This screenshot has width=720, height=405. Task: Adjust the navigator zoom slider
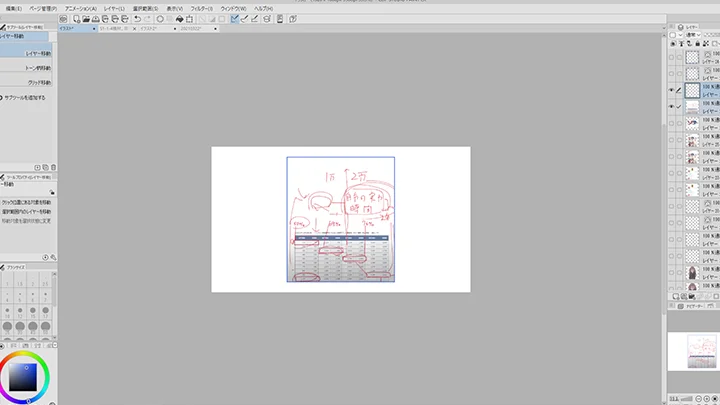click(686, 399)
